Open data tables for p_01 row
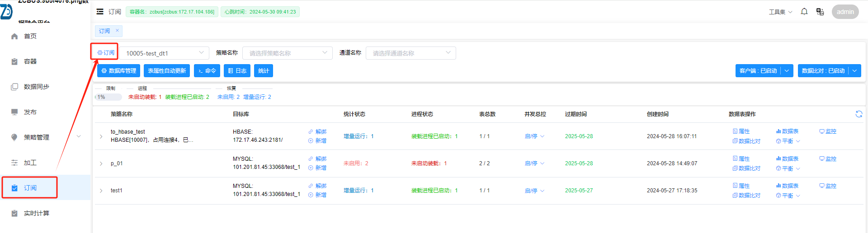Image resolution: width=868 pixels, height=233 pixels. (787, 159)
